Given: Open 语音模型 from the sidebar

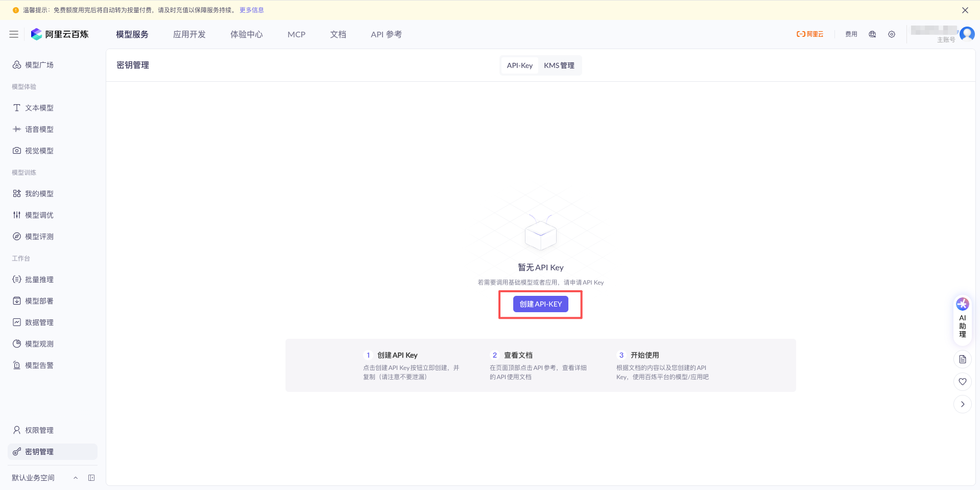Looking at the screenshot, I should (x=39, y=129).
